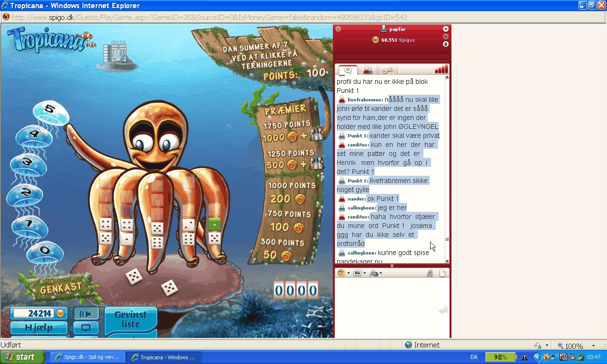607x364 pixels.
Task: Click the round play arrow icon by papfar
Action: pos(446,29)
